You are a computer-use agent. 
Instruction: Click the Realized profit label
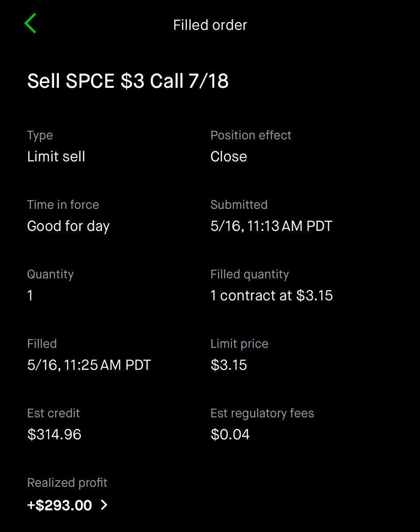67,483
